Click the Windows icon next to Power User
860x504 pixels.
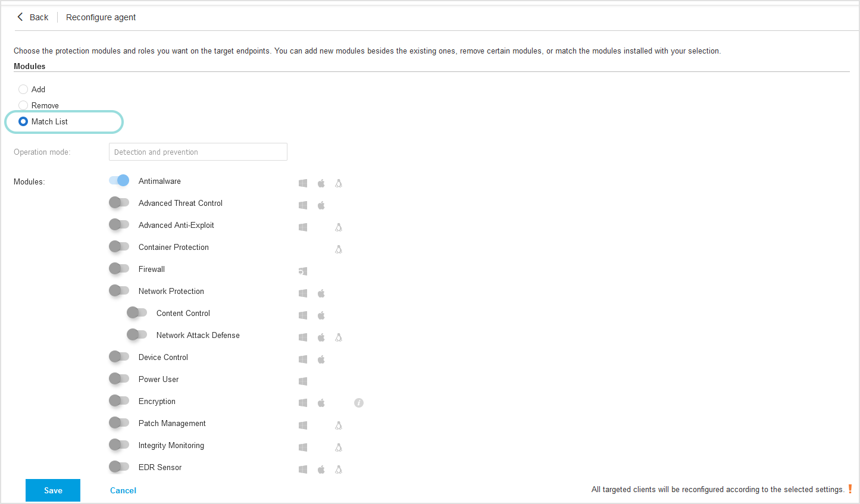click(x=303, y=381)
